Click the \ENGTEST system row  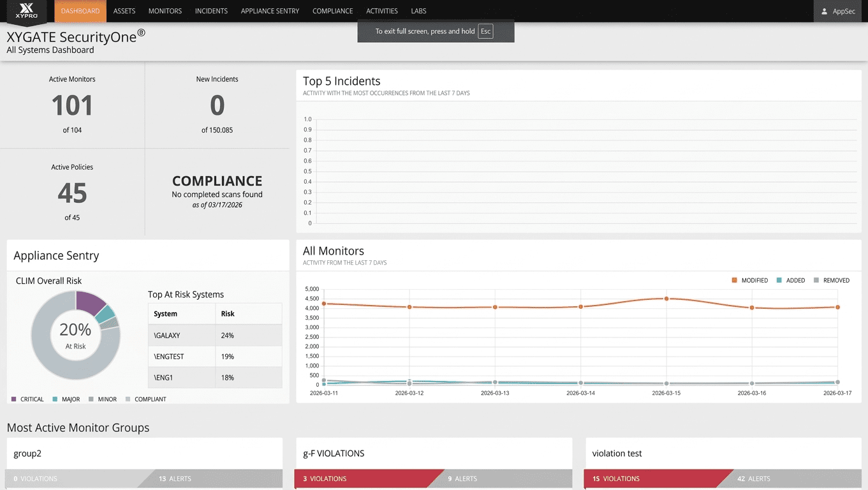(215, 357)
